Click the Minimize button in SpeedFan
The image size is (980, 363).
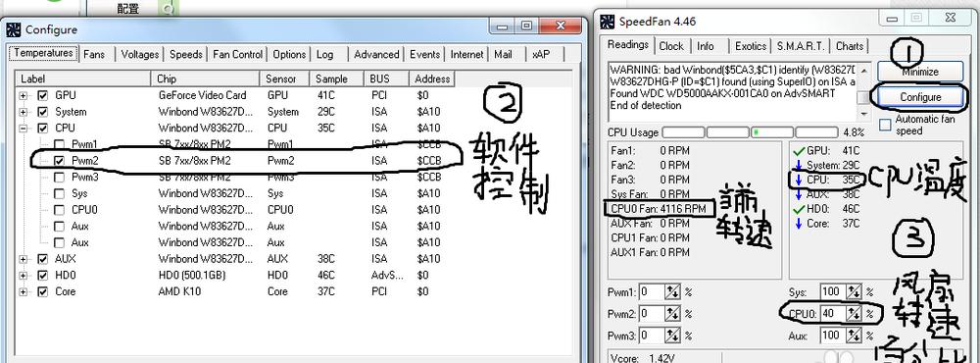(x=920, y=72)
